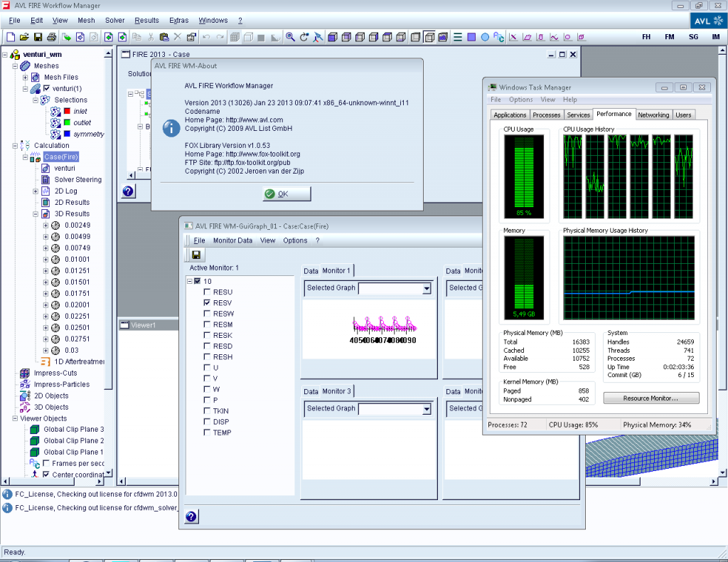Image resolution: width=728 pixels, height=562 pixels.
Task: Enable the RESK checkbox
Action: (207, 335)
